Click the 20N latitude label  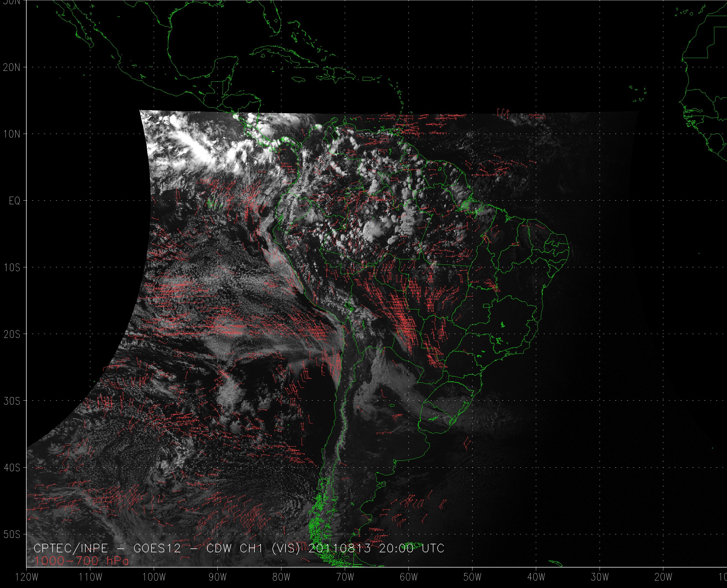click(x=12, y=68)
